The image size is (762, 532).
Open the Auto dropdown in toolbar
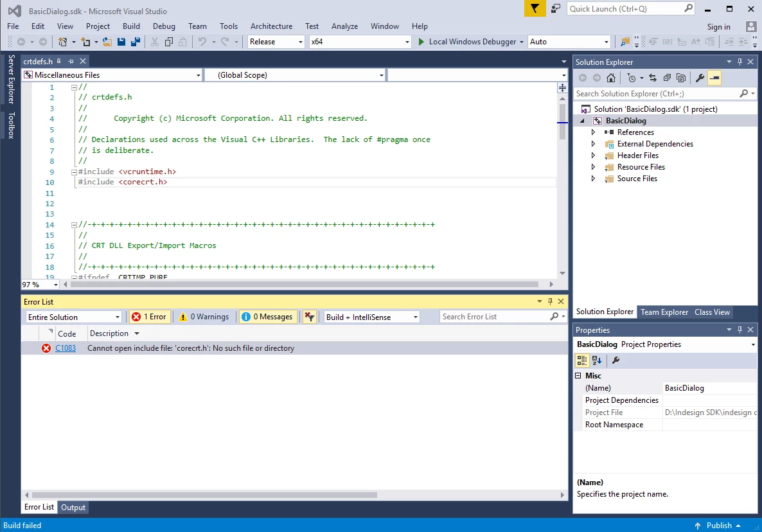click(569, 42)
